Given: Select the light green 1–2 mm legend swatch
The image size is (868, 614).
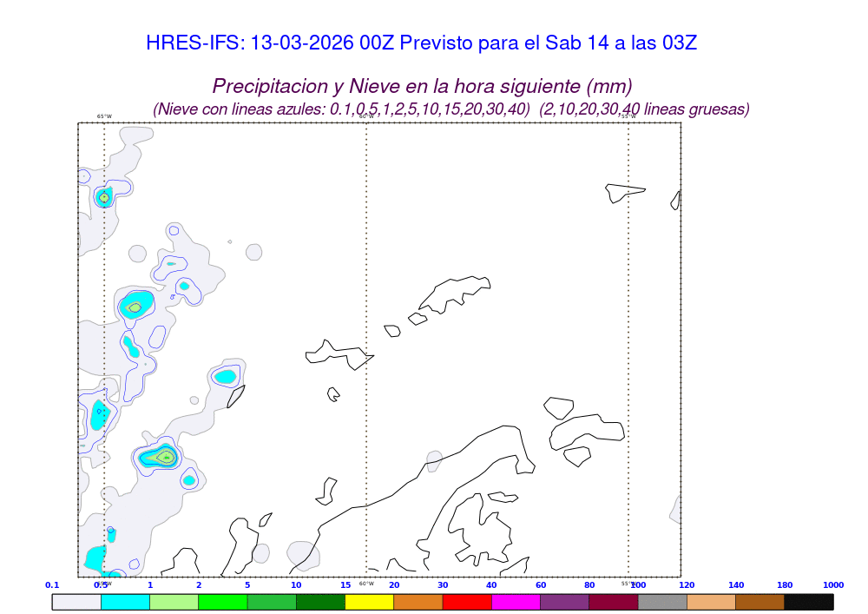Looking at the screenshot, I should [x=174, y=601].
